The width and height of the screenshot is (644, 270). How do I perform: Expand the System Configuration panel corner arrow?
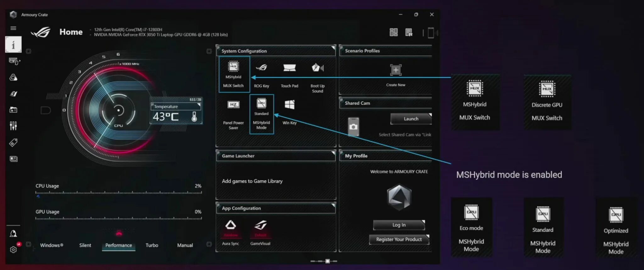pyautogui.click(x=333, y=48)
